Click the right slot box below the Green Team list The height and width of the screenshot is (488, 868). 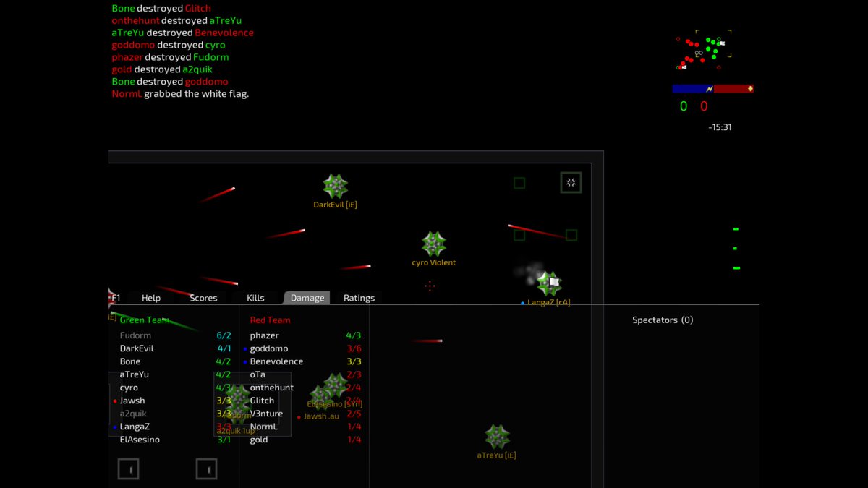click(x=207, y=469)
